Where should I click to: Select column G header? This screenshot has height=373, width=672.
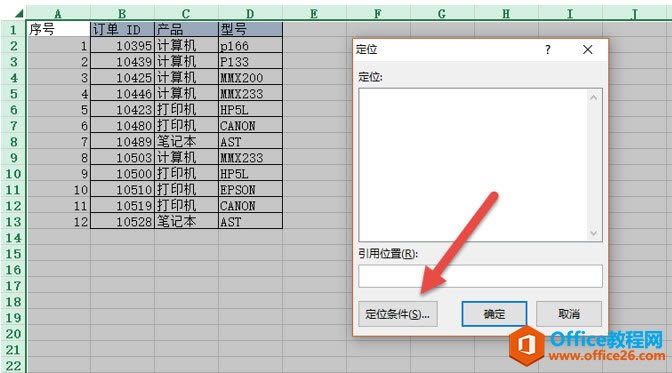click(x=442, y=13)
